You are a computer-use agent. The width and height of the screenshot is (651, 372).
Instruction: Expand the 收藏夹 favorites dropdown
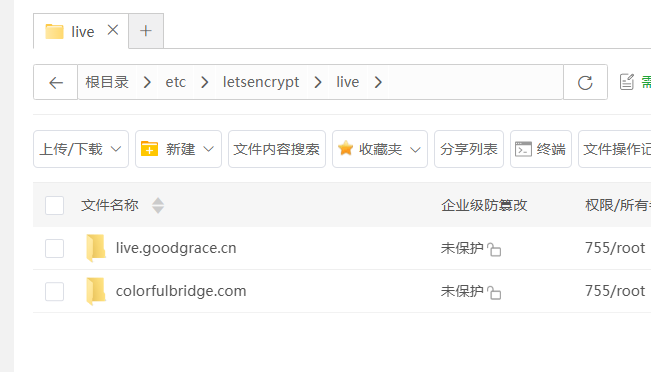(380, 149)
